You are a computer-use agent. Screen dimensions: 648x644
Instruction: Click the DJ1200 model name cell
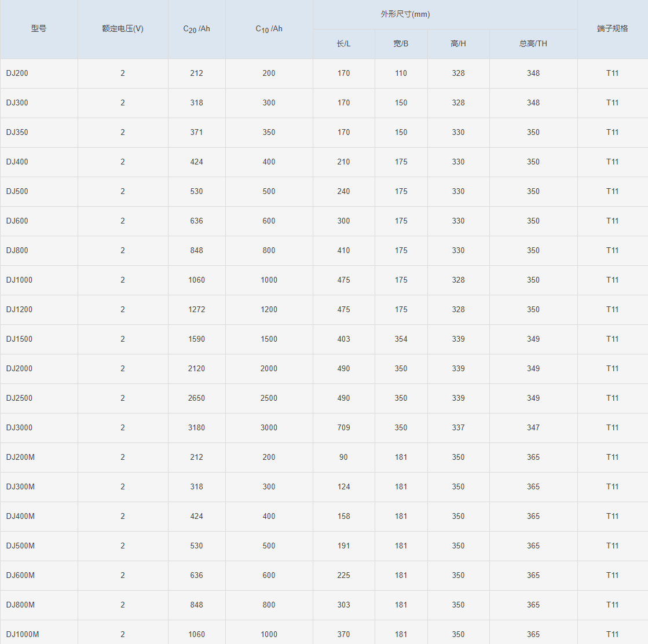(x=20, y=310)
